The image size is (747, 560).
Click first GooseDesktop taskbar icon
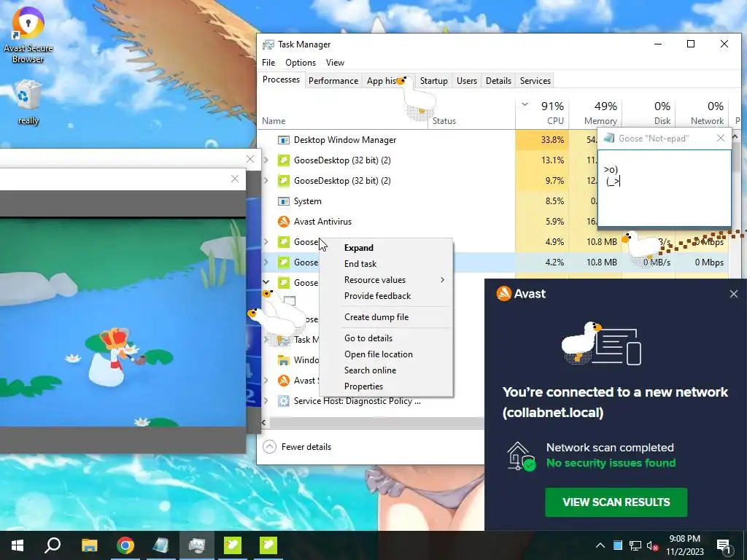(233, 545)
